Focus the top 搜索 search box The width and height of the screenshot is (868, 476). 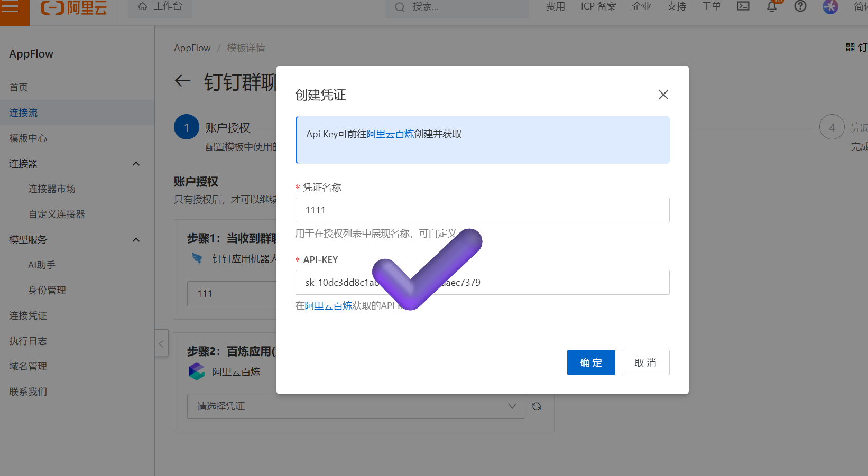tap(457, 7)
